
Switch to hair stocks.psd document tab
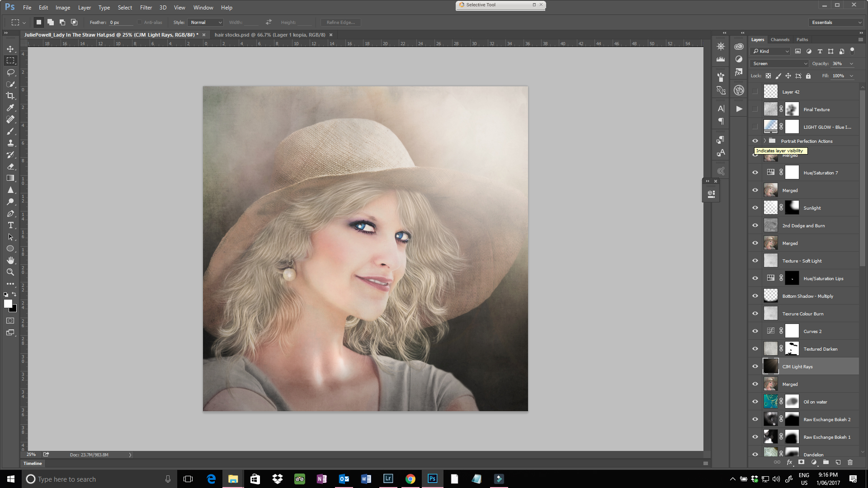click(269, 35)
